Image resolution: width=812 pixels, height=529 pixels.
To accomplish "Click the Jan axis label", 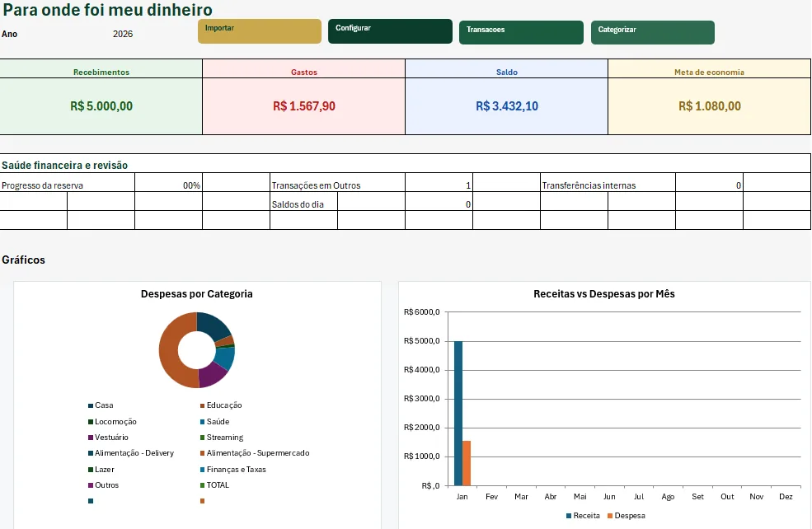I will point(462,496).
